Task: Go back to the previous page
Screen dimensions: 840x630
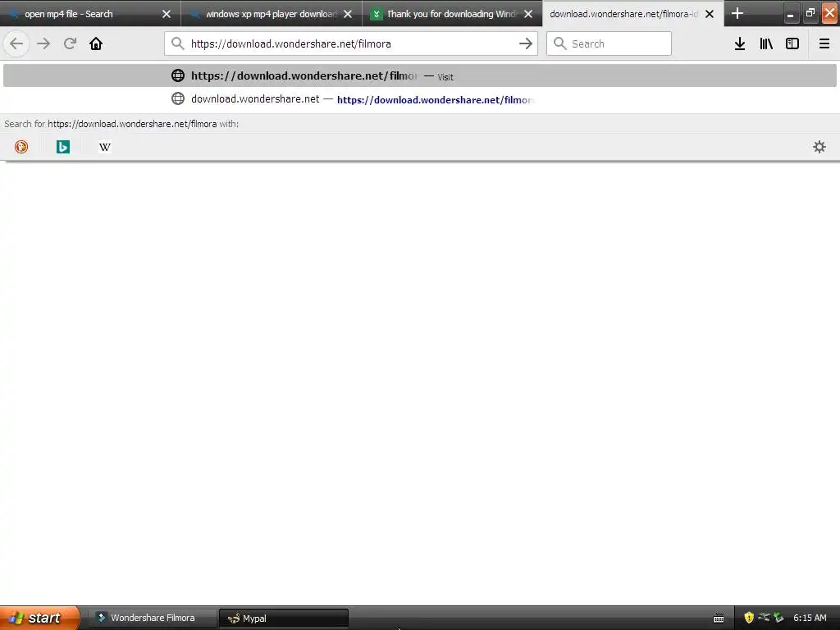Action: click(x=16, y=43)
